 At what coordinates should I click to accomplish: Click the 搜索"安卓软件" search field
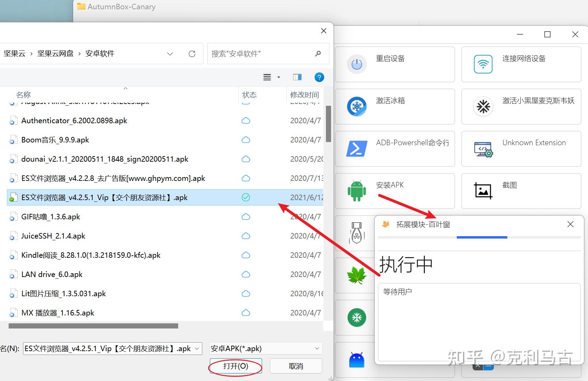tap(268, 54)
